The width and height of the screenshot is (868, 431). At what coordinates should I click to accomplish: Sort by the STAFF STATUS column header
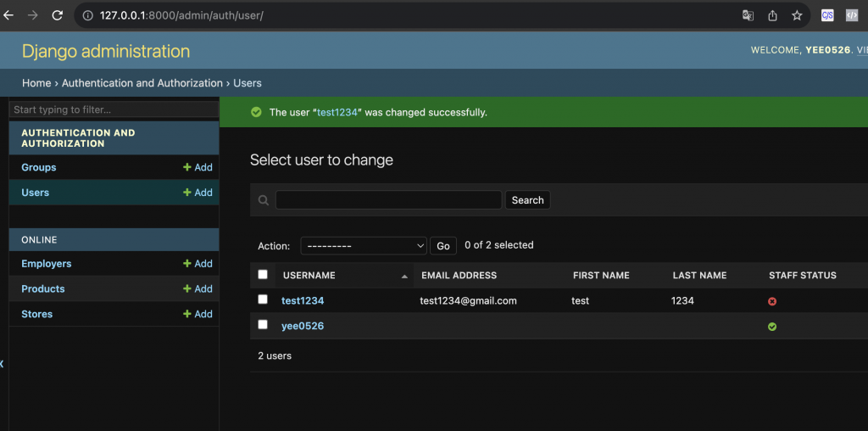coord(803,276)
